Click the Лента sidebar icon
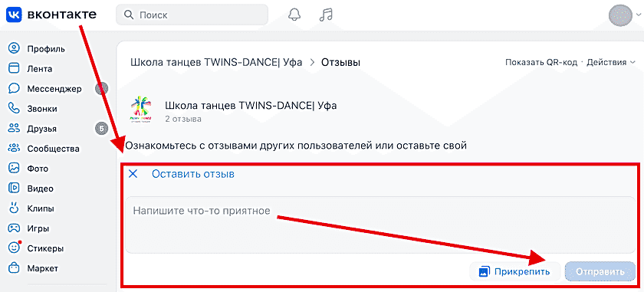This screenshot has height=292, width=644. [14, 68]
